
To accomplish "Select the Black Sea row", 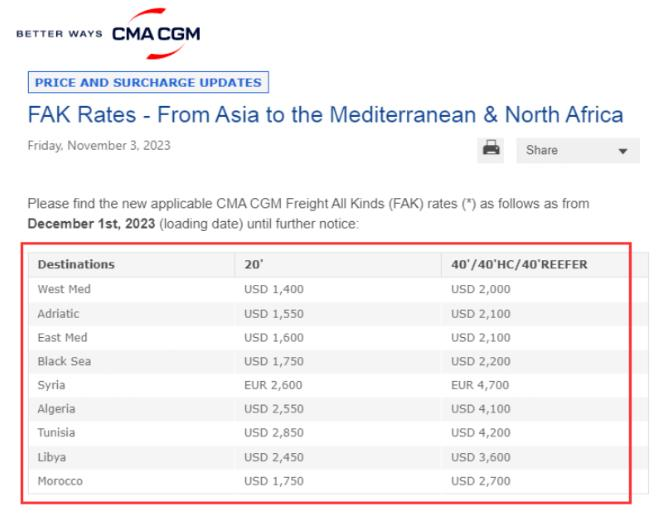I will 64,361.
